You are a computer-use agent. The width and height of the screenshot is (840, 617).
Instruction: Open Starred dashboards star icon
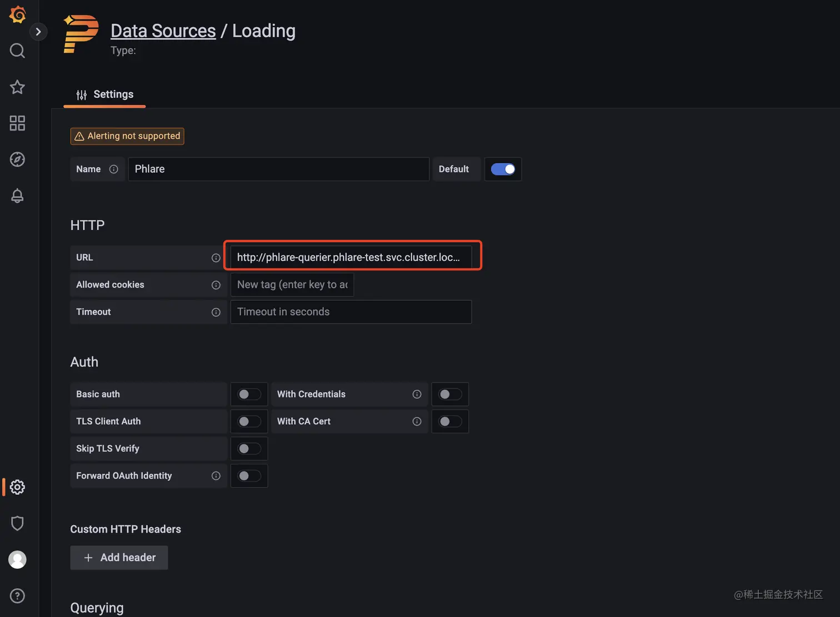[17, 87]
